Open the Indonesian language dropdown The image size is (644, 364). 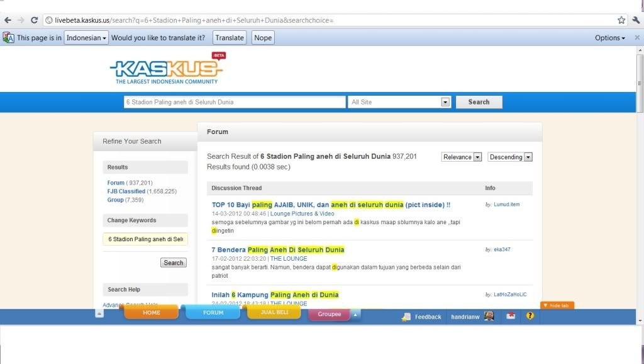point(86,38)
